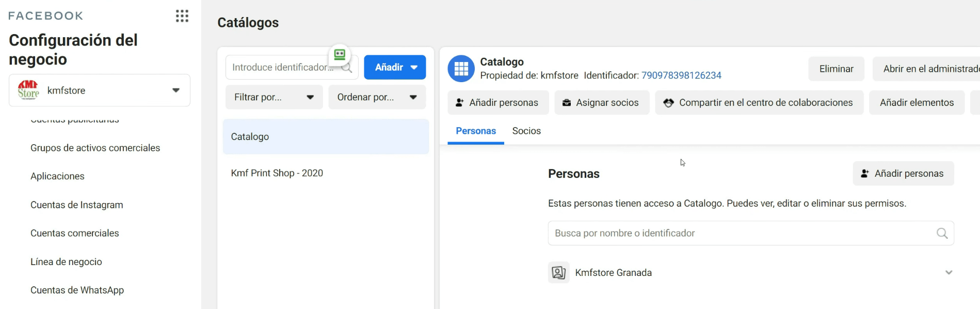The width and height of the screenshot is (980, 309).
Task: Open the blue Añadir dropdown button
Action: pyautogui.click(x=395, y=67)
